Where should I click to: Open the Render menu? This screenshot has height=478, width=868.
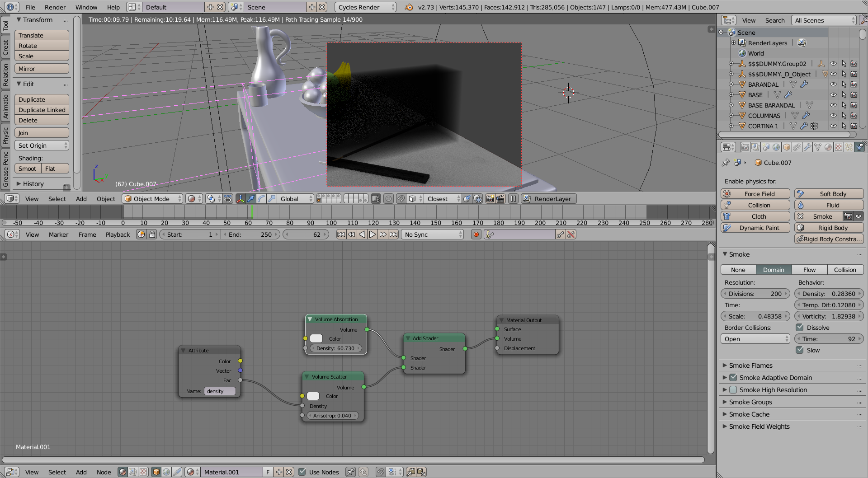click(55, 7)
